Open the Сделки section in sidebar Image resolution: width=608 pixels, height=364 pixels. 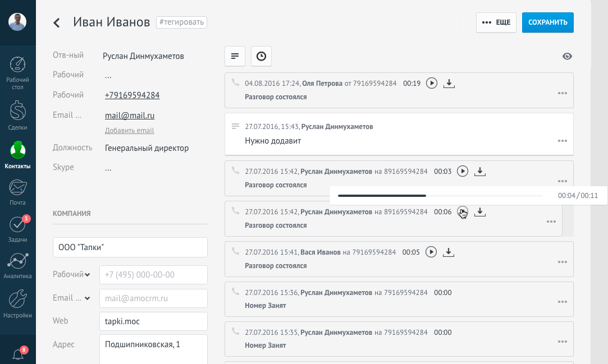click(x=17, y=116)
